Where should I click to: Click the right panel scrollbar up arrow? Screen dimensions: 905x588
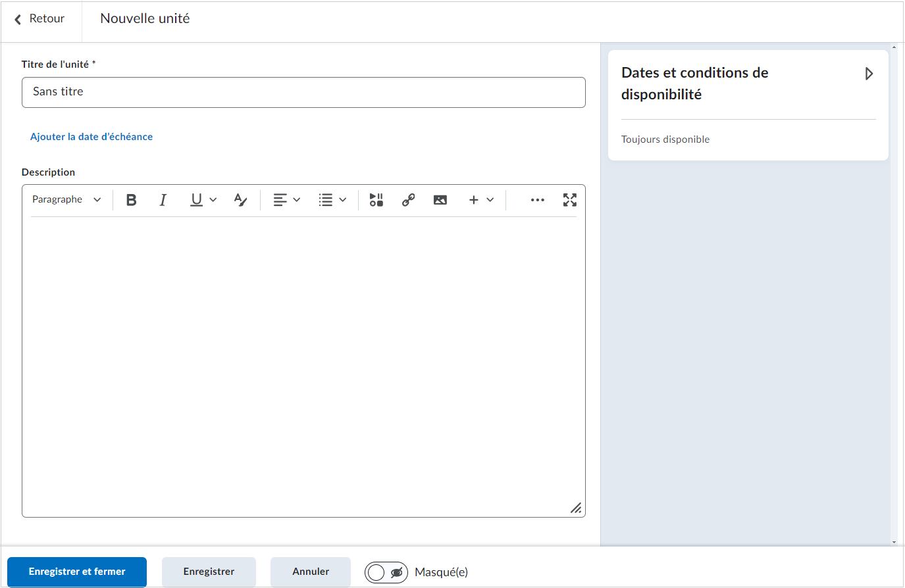[894, 47]
